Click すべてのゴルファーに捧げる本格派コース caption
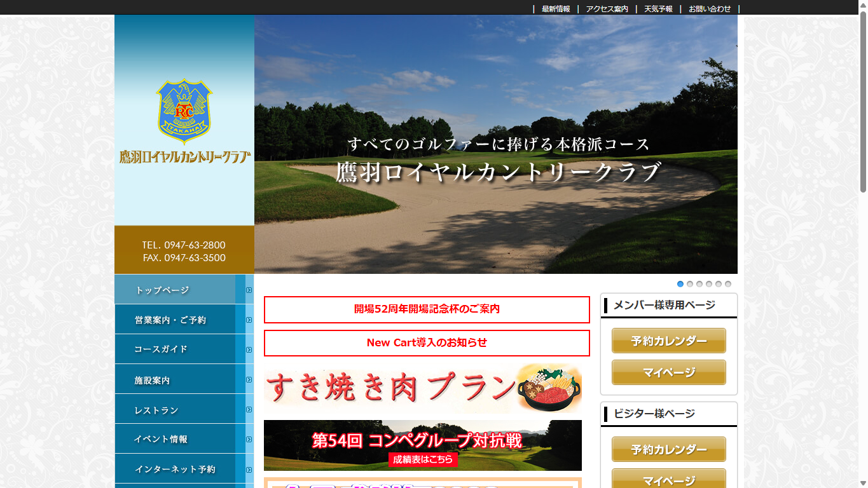Viewport: 868px width, 488px height. 499,144
